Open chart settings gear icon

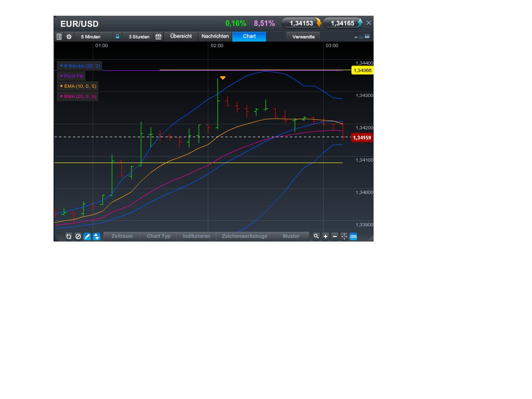pyautogui.click(x=69, y=36)
